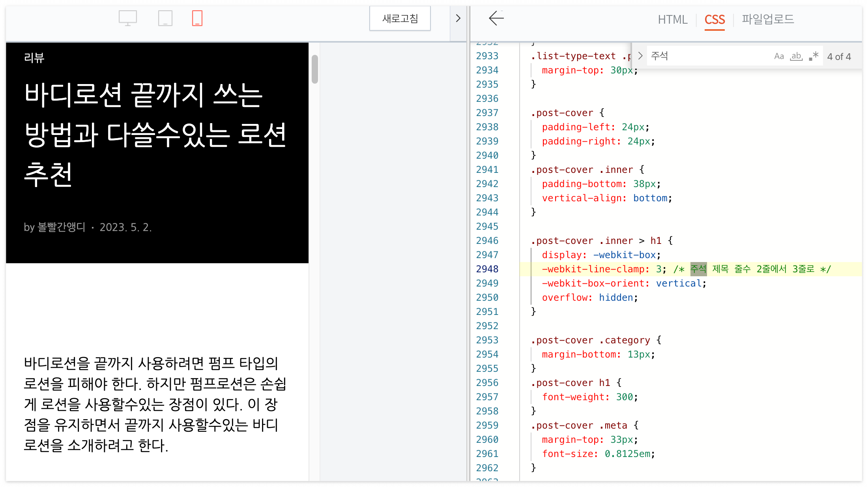Select the mobile phone preview icon
Viewport: 868px width, 487px height.
(197, 18)
